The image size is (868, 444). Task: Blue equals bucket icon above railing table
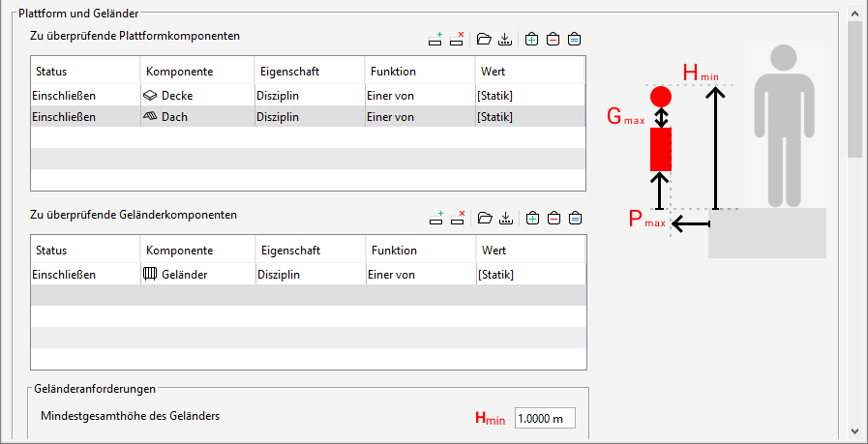pos(575,218)
